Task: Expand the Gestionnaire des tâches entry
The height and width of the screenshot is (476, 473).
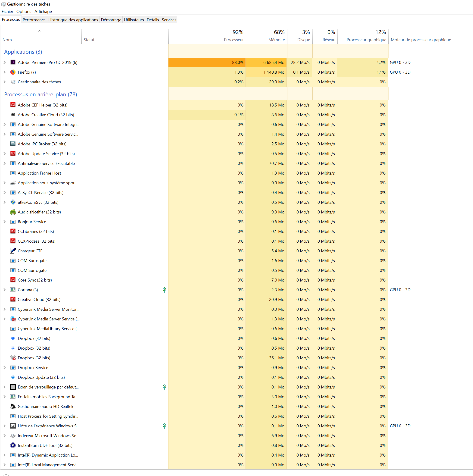Action: 5,82
